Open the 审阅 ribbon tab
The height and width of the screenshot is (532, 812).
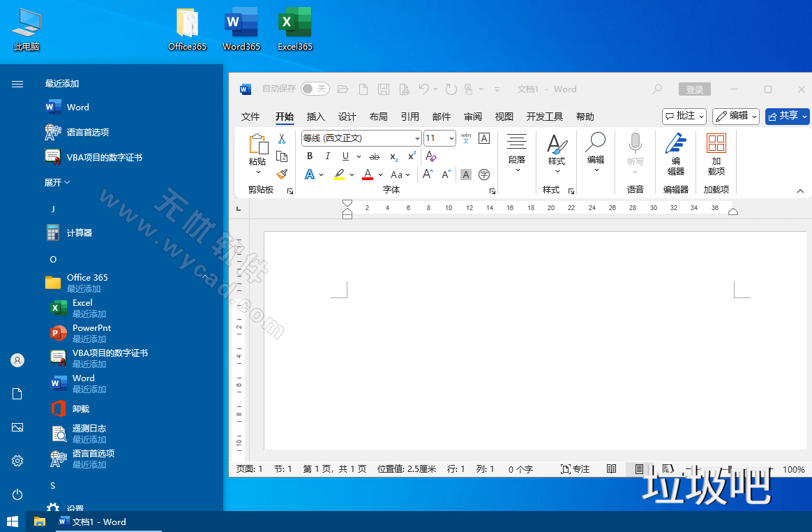pos(472,117)
